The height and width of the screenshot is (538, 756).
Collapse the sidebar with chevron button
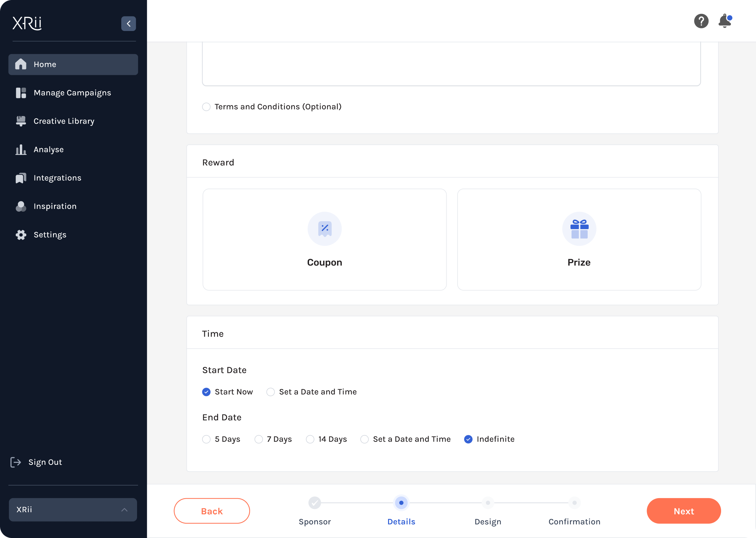128,23
